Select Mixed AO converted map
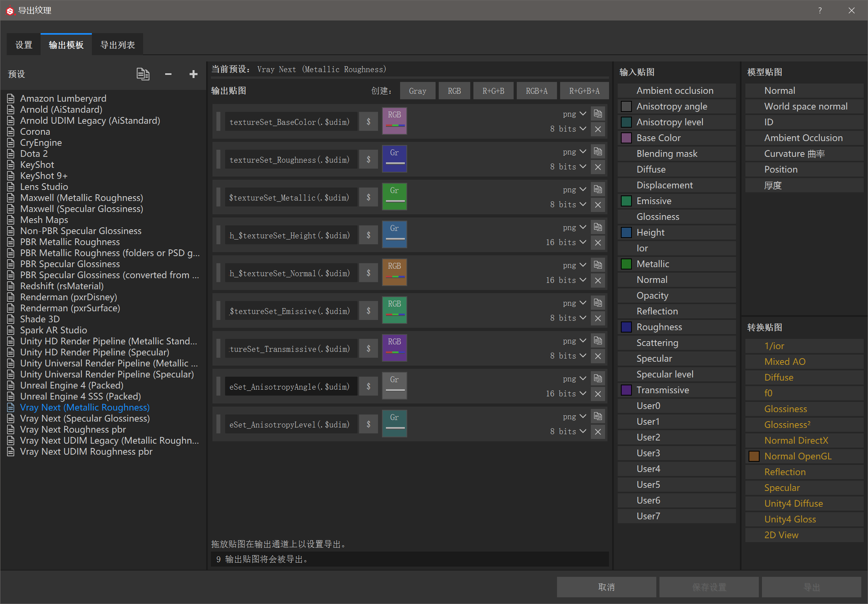 [x=805, y=362]
